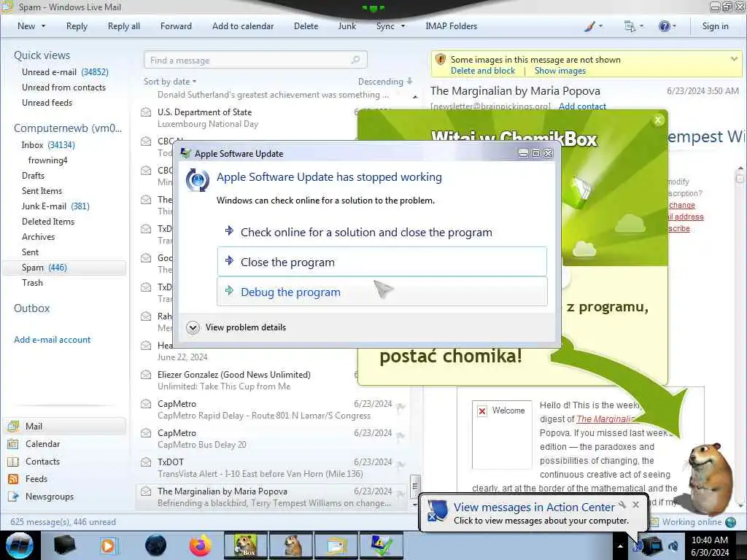This screenshot has height=560, width=747.
Task: Click the search magnifier icon
Action: (355, 60)
